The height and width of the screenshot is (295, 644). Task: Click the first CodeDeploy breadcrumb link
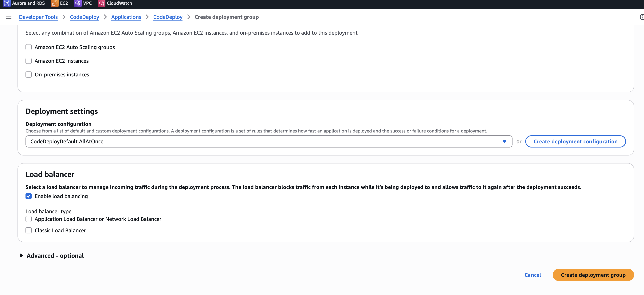(84, 17)
